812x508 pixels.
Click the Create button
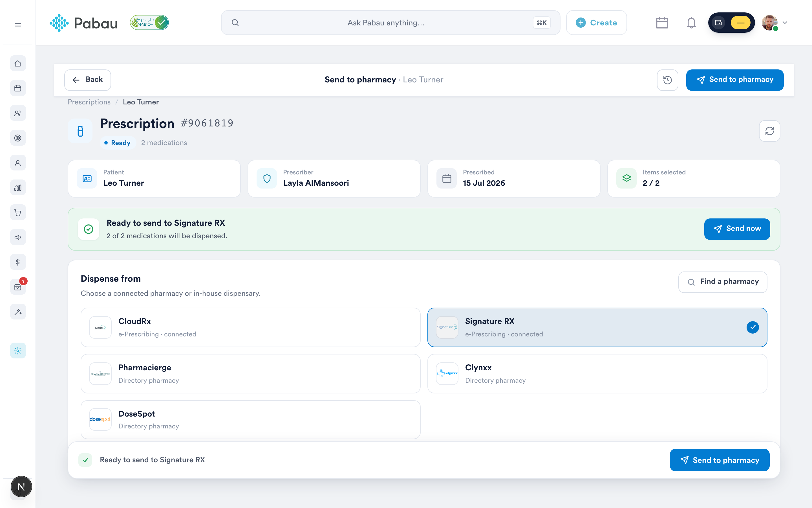[x=596, y=23]
